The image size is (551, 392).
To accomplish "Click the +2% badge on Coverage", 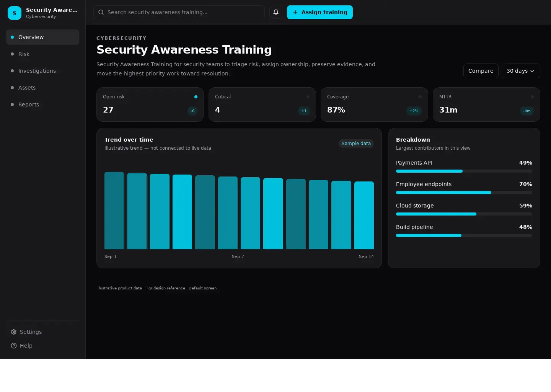I will click(414, 111).
